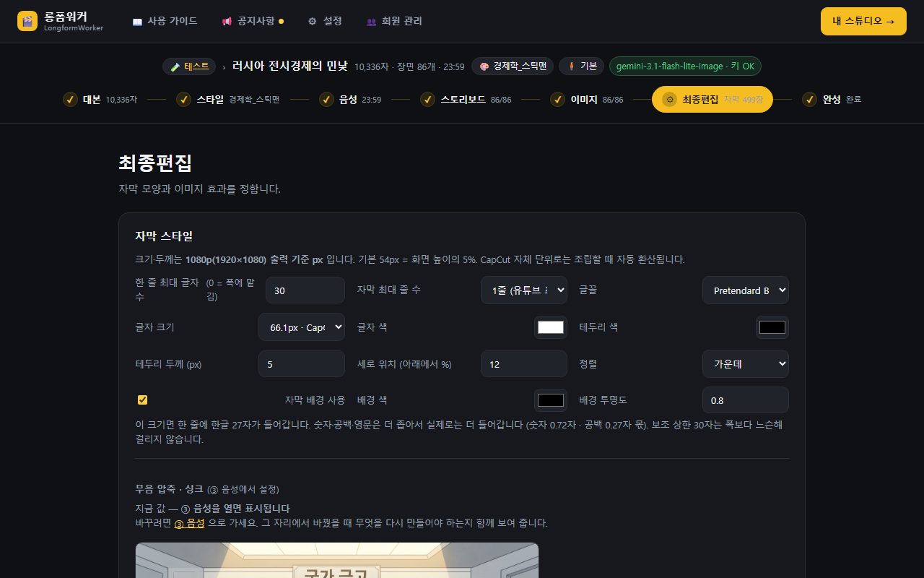The width and height of the screenshot is (924, 578).
Task: Click the 설정 gear icon in navbar
Action: [313, 22]
